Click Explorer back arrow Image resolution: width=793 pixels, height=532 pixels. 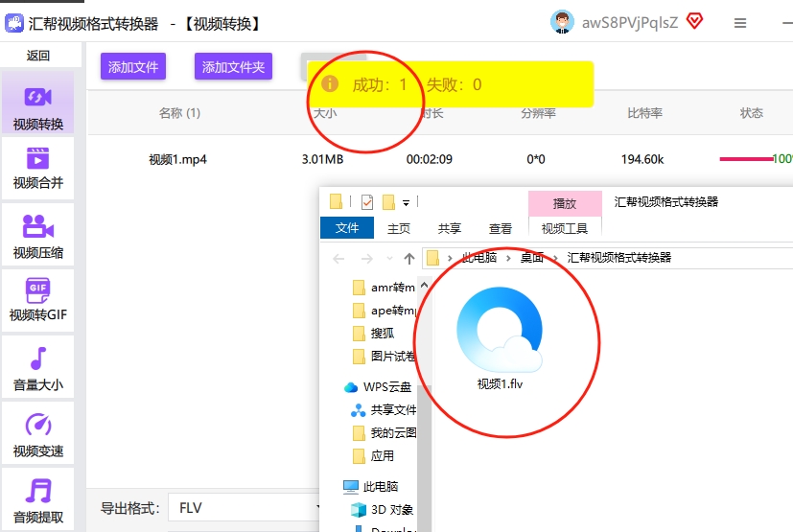(338, 259)
